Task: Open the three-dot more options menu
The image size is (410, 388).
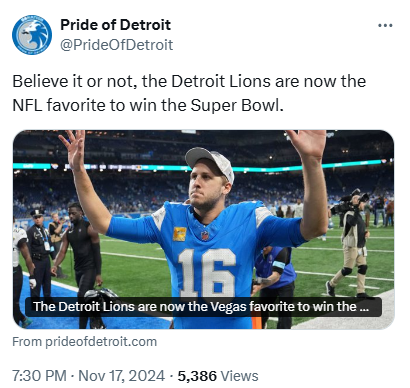Action: [385, 25]
